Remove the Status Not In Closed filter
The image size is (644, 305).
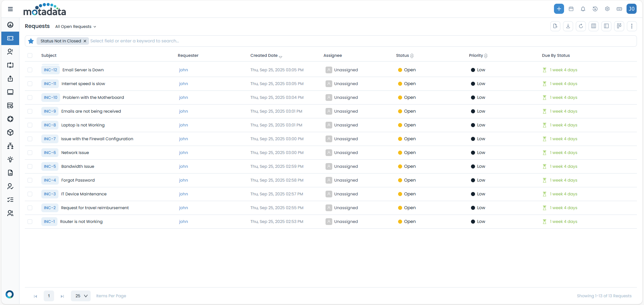tap(85, 41)
